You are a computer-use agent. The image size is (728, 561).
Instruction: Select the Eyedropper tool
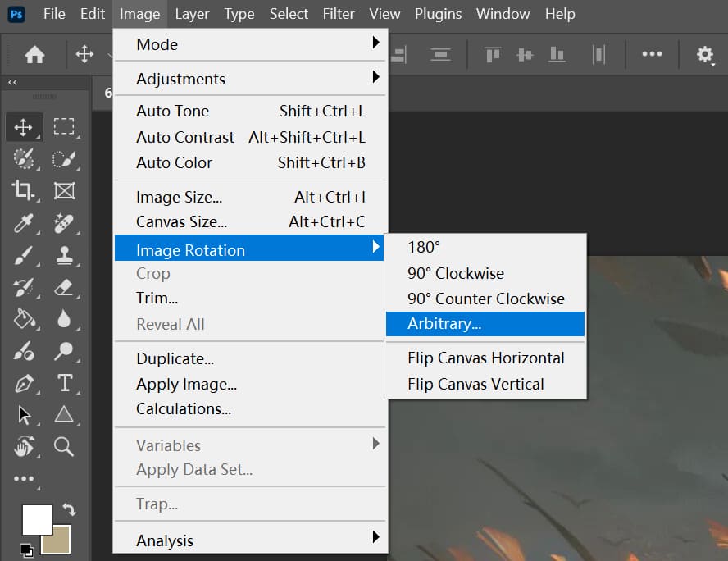coord(24,223)
